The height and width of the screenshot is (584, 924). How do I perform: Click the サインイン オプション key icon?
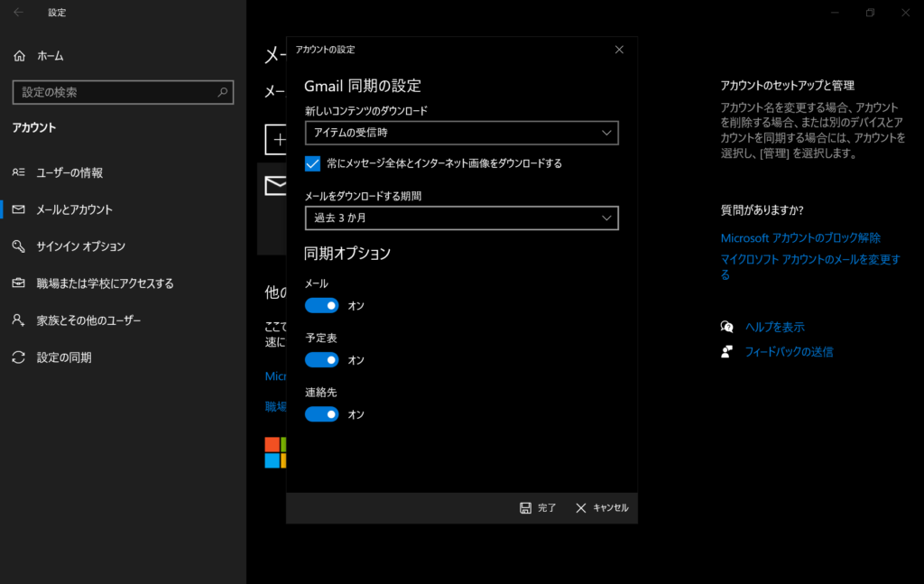point(19,246)
